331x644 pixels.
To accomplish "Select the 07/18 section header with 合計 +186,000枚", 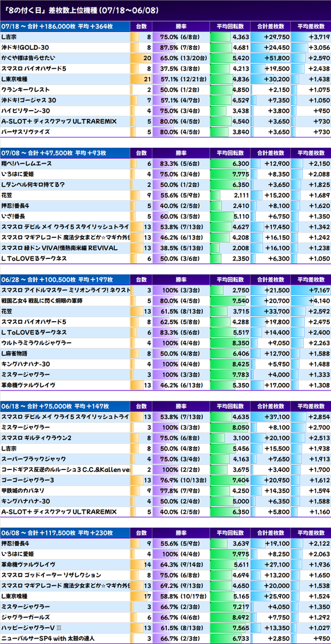I will pos(65,26).
